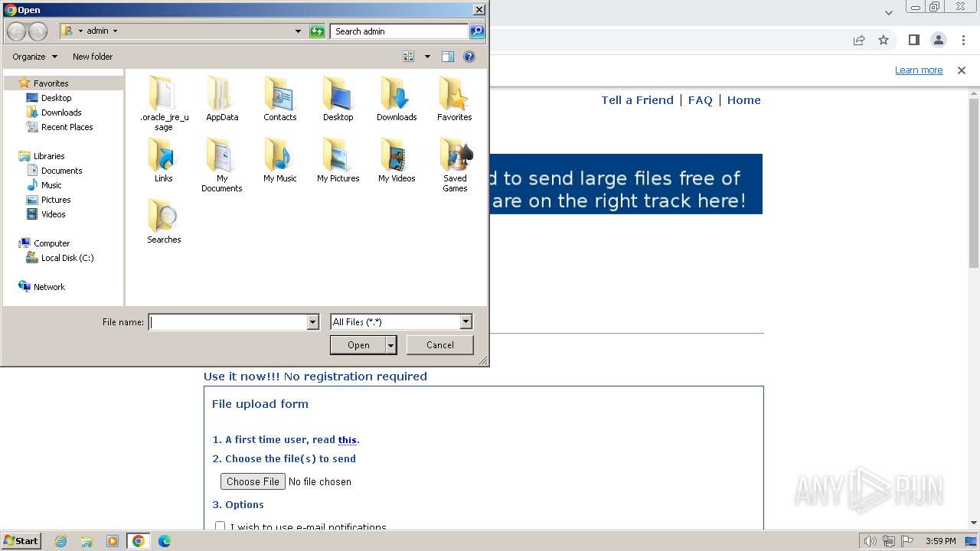Select the My Documents folder

point(222,164)
